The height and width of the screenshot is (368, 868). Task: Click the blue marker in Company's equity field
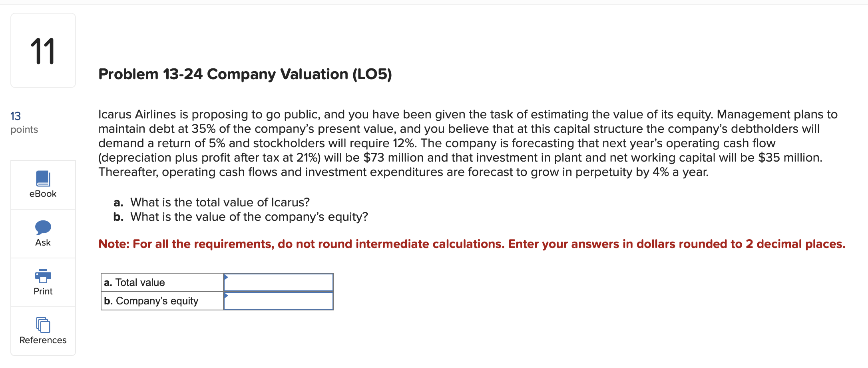click(227, 296)
